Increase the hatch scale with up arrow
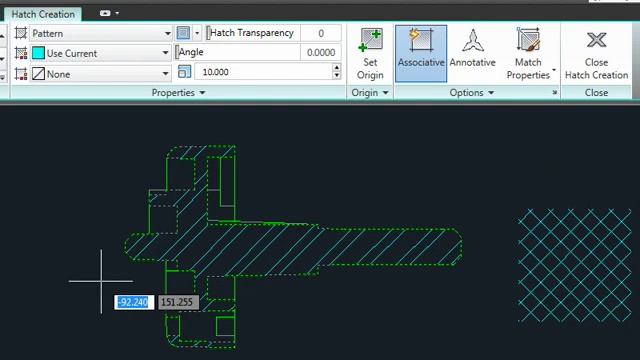The height and width of the screenshot is (360, 640). (x=336, y=68)
